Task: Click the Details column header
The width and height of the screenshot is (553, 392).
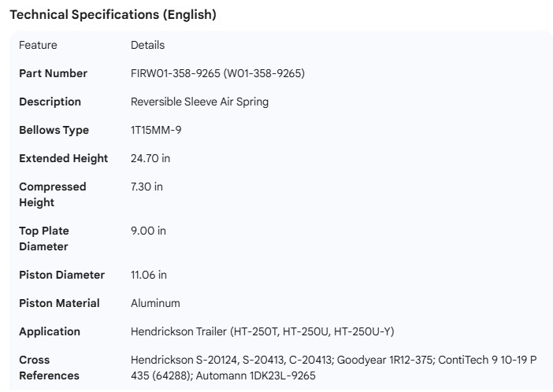Action: (x=147, y=45)
